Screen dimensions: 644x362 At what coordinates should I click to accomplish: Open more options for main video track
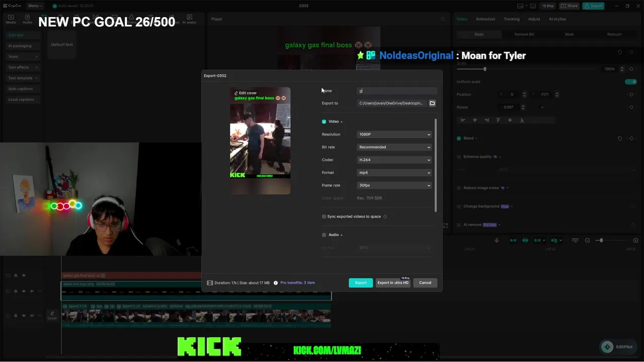[x=40, y=315]
